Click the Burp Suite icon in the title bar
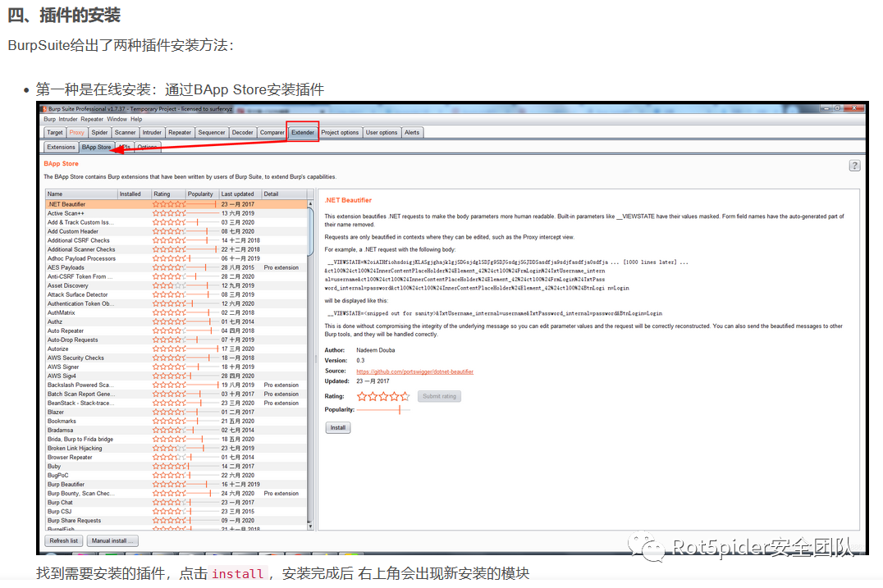Image resolution: width=883 pixels, height=588 pixels. pyautogui.click(x=44, y=108)
